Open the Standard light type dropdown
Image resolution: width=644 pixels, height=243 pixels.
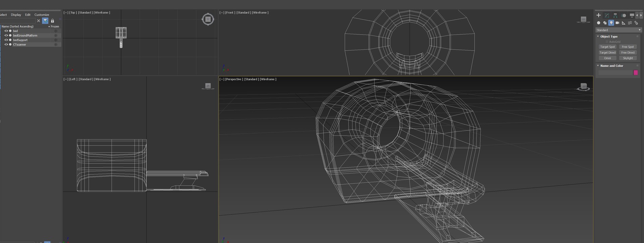(x=619, y=30)
